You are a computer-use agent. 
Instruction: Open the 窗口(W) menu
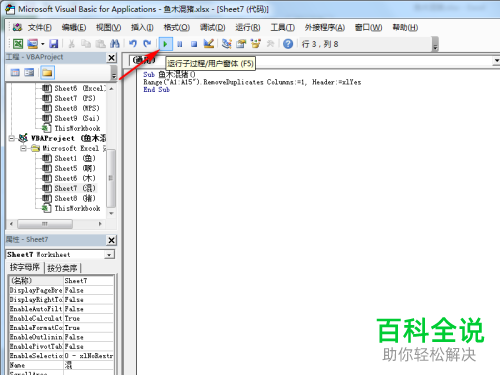pos(368,27)
